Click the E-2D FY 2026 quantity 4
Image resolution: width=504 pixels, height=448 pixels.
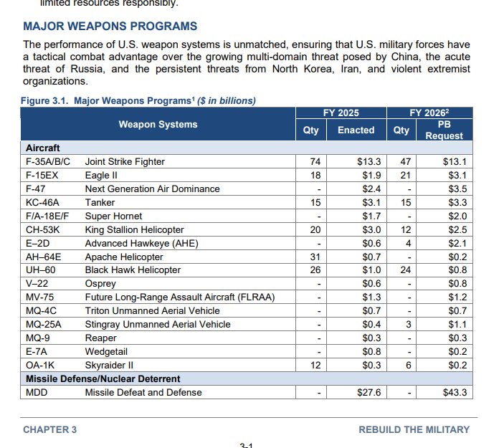pyautogui.click(x=408, y=243)
